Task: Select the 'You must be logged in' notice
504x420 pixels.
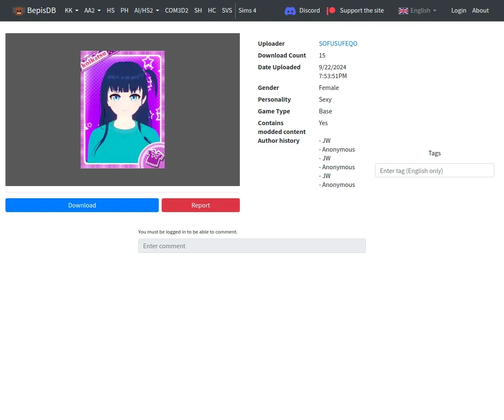Action: 188,232
